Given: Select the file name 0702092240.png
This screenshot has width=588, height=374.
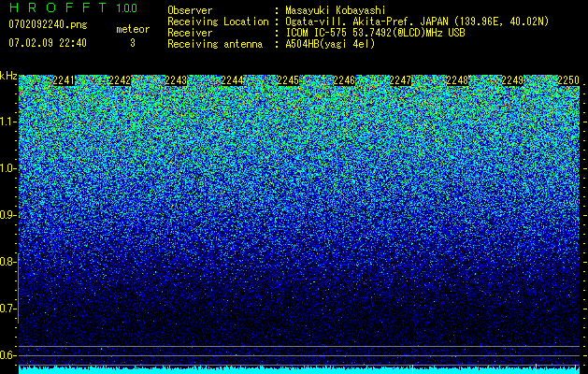Looking at the screenshot, I should tap(48, 24).
